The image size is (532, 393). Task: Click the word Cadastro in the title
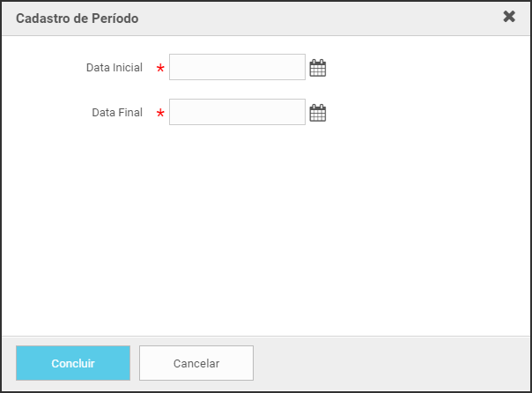tap(41, 18)
